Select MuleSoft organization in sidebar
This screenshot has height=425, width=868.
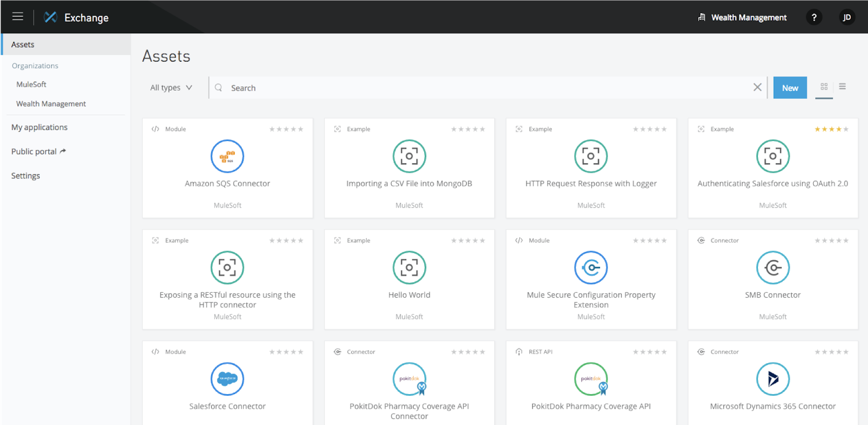(31, 85)
